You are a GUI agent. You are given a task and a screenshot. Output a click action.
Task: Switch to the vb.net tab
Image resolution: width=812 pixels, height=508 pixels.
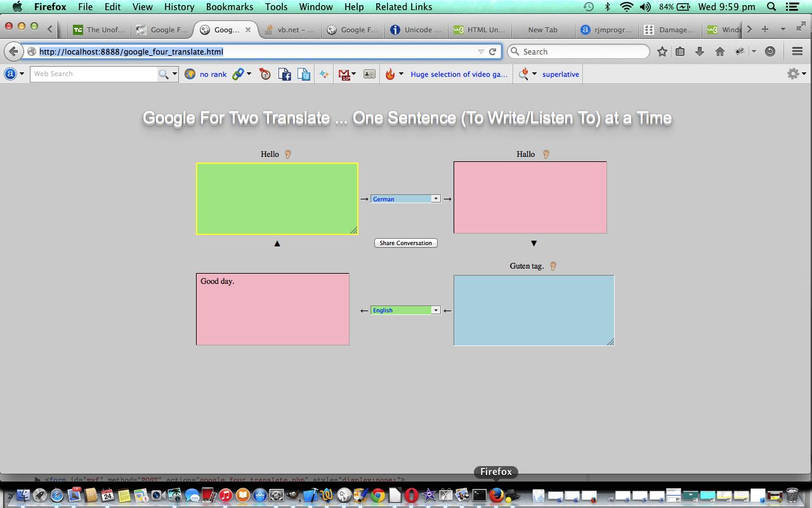point(290,30)
